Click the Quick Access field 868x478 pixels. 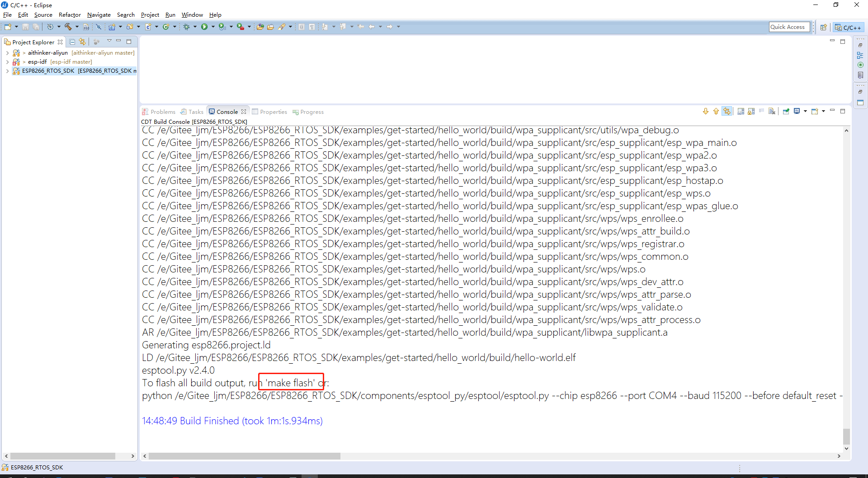click(x=789, y=27)
